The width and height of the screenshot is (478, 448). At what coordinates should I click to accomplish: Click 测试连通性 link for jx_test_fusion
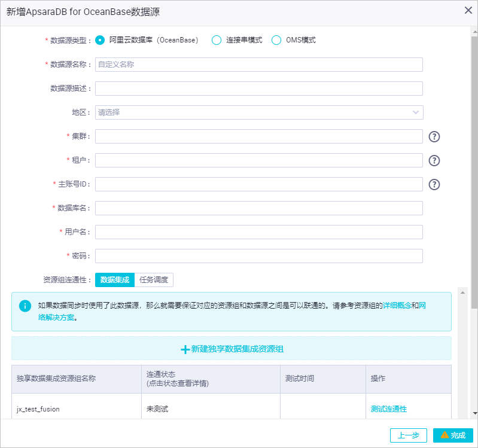point(389,409)
